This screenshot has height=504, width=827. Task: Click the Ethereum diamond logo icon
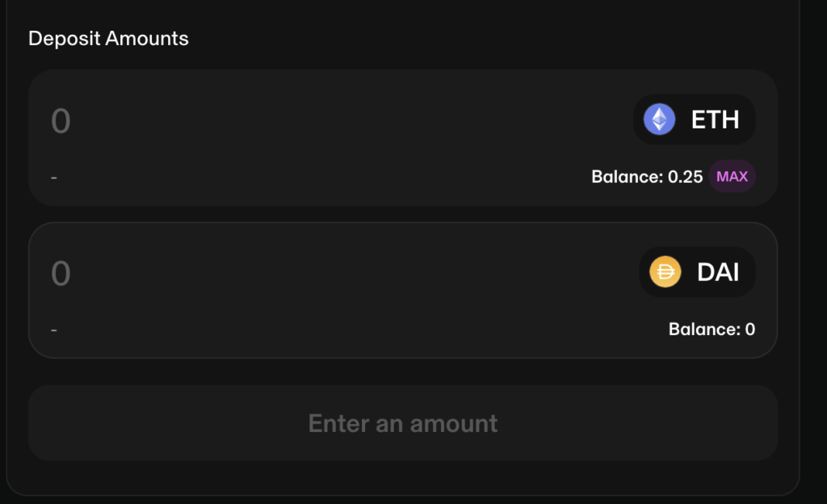pos(660,120)
